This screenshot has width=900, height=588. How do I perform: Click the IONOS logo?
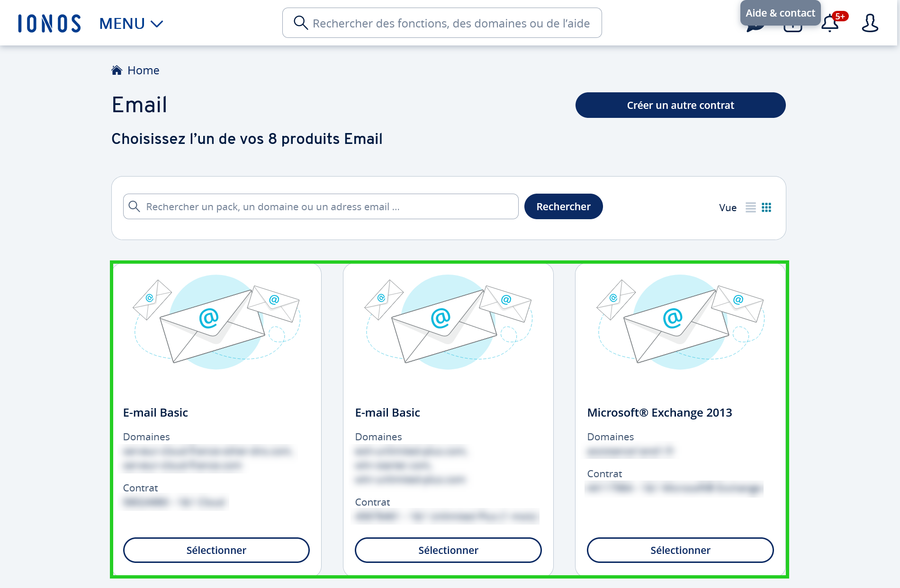tap(49, 23)
